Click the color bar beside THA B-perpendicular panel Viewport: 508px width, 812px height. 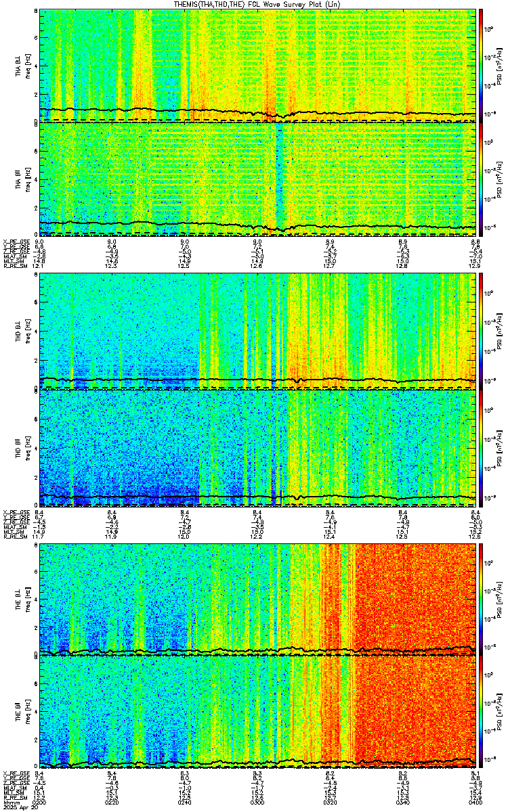click(481, 66)
